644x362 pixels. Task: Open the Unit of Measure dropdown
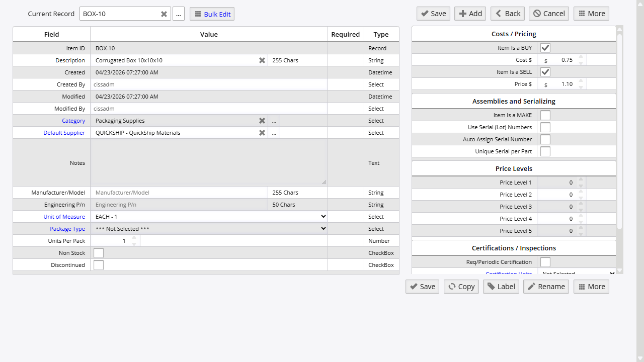point(324,216)
